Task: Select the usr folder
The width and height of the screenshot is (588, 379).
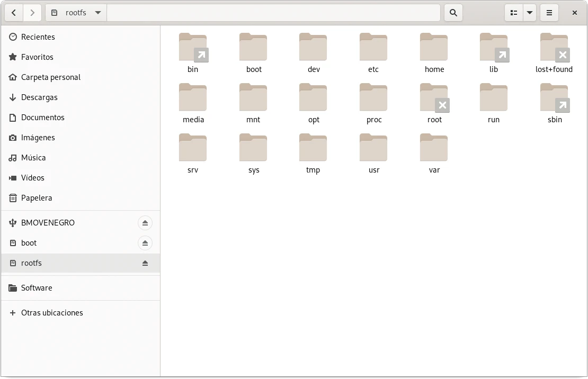Action: 373,148
